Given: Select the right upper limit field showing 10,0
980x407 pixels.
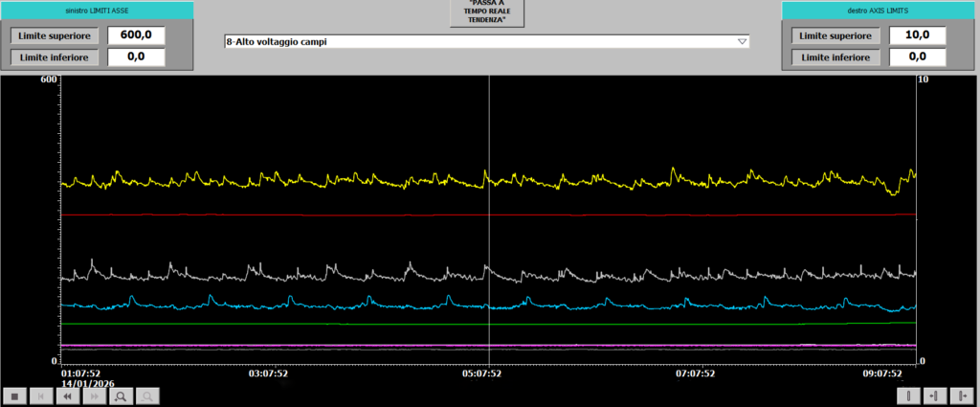Looking at the screenshot, I should click(x=918, y=35).
